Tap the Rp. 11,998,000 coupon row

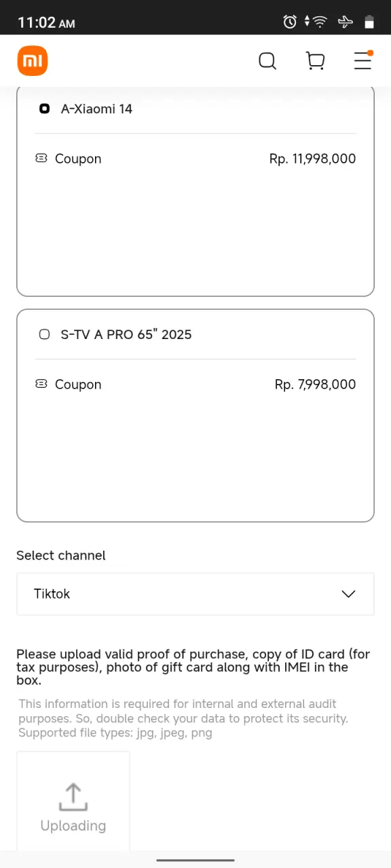tap(195, 159)
